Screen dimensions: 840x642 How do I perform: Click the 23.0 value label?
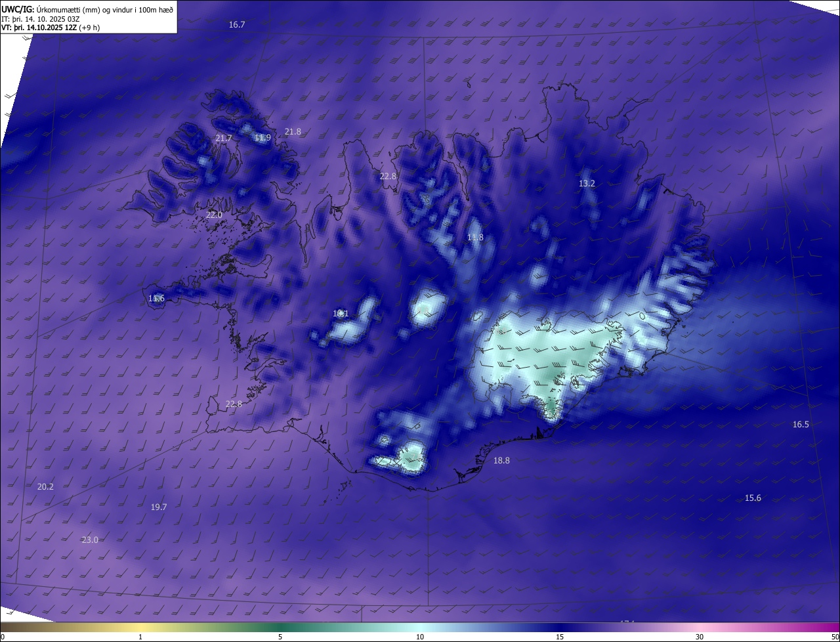[90, 540]
